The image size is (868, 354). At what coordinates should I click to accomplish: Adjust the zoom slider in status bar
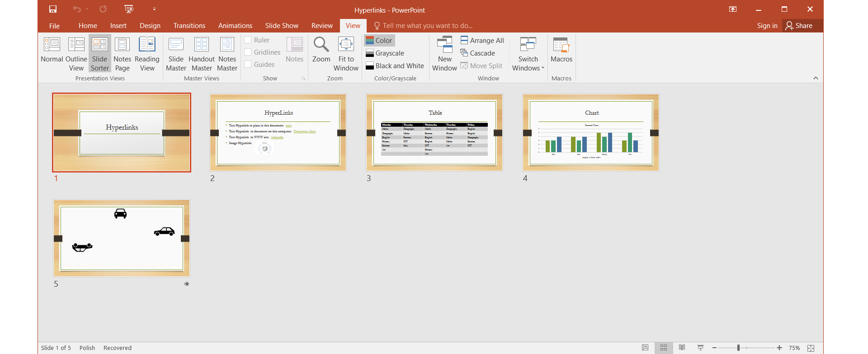[738, 348]
